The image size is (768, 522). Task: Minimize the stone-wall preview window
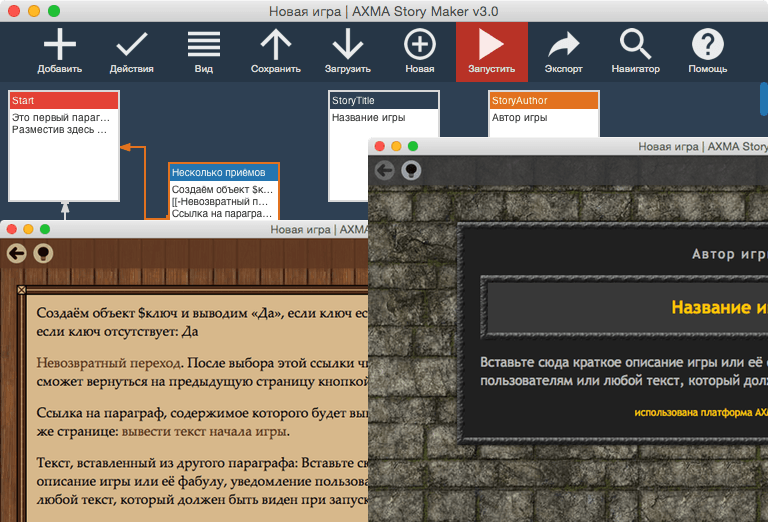click(x=396, y=146)
